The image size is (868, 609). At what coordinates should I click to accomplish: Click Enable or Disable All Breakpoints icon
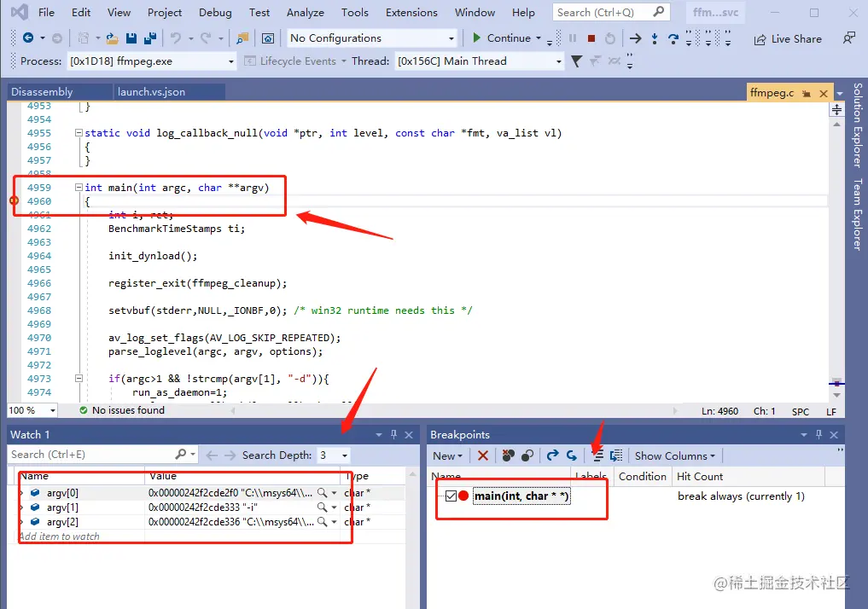pos(527,455)
